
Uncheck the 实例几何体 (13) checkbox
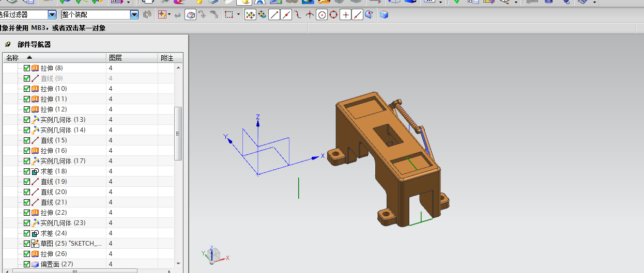tap(27, 120)
